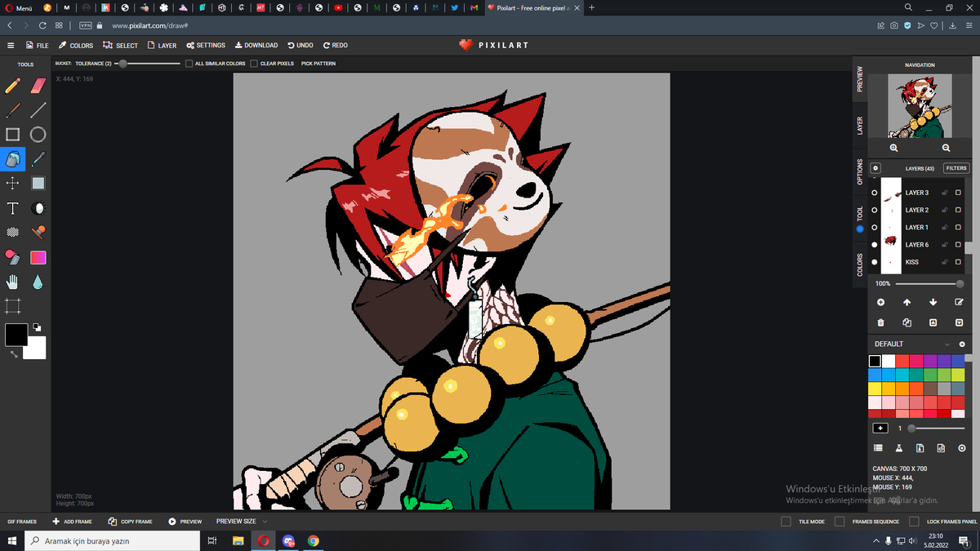Image resolution: width=980 pixels, height=551 pixels.
Task: Select the Circle shape tool
Action: tap(38, 134)
